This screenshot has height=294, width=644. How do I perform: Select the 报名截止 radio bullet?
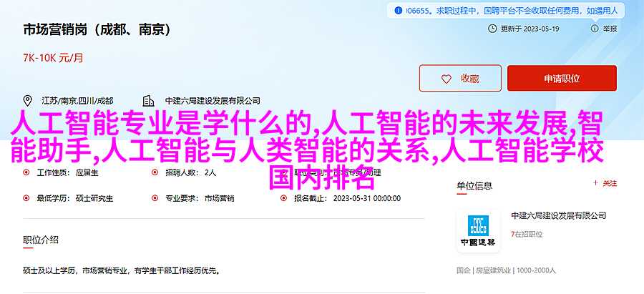tap(283, 198)
